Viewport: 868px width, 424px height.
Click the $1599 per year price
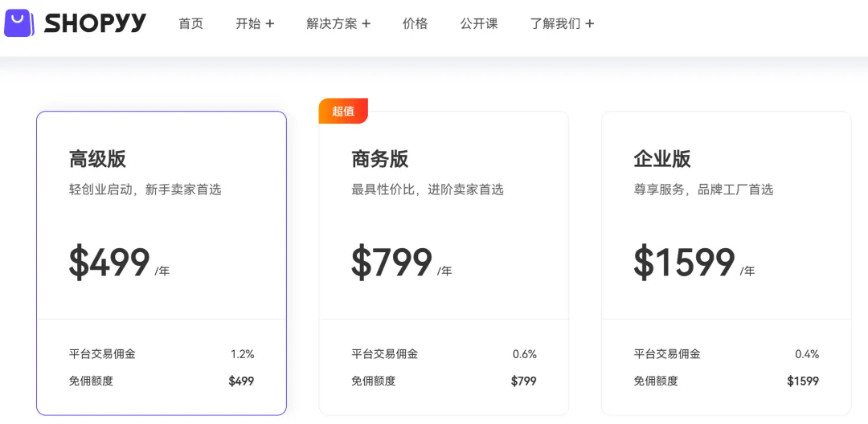click(685, 263)
